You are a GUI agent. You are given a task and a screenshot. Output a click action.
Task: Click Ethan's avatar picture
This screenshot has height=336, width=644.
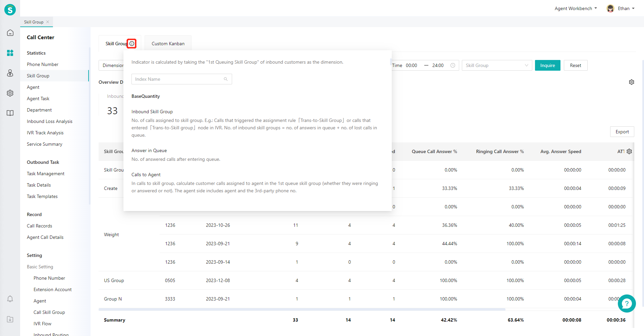[x=610, y=8]
